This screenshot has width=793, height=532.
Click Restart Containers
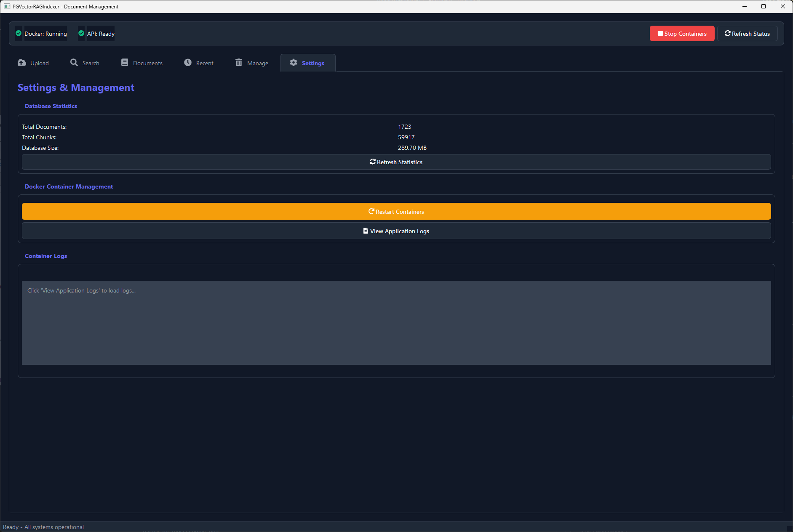point(396,211)
